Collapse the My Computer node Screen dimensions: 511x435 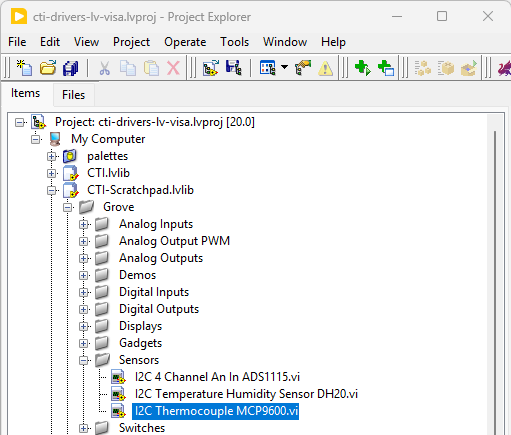pyautogui.click(x=36, y=139)
